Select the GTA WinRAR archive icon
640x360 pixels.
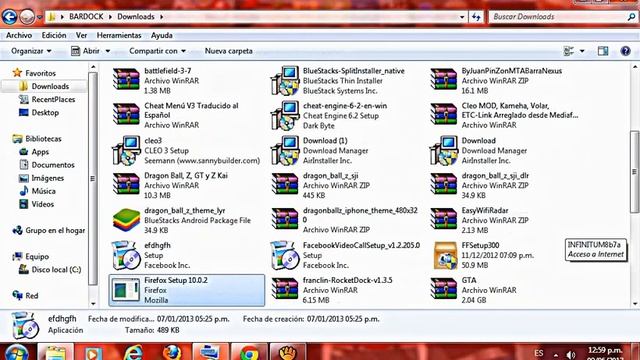pyautogui.click(x=444, y=289)
